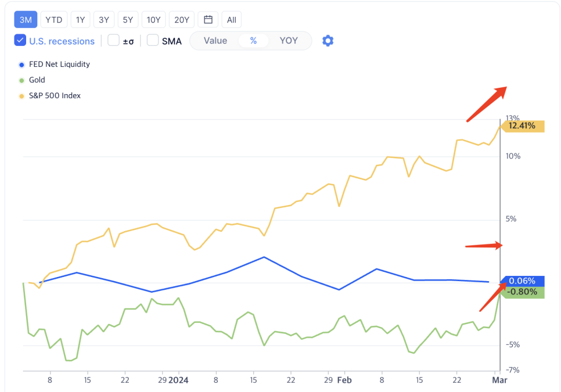Switch to 5Y time range

pyautogui.click(x=128, y=20)
